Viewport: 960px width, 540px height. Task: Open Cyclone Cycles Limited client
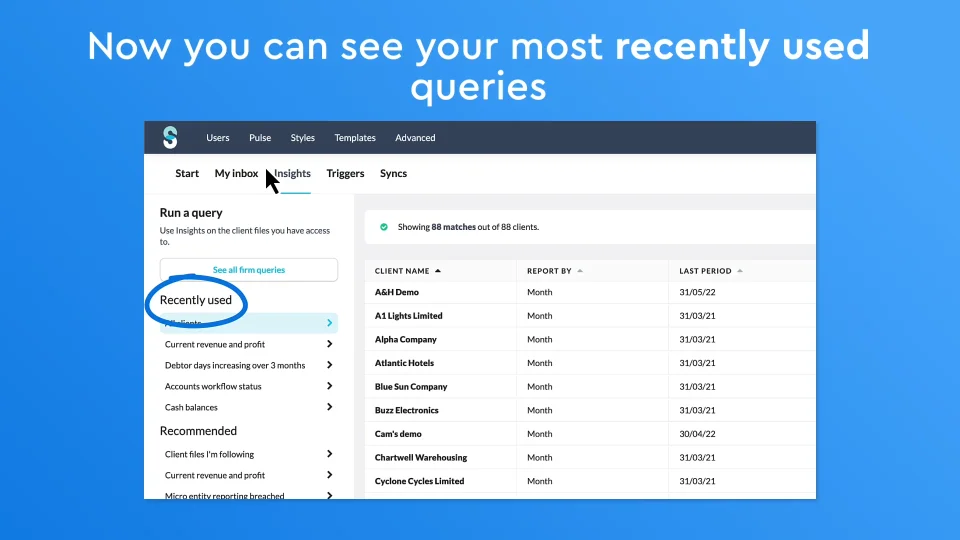pyautogui.click(x=419, y=481)
